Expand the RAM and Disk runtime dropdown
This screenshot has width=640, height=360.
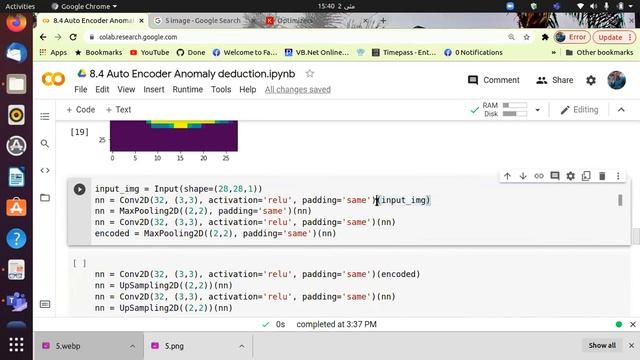[538, 110]
